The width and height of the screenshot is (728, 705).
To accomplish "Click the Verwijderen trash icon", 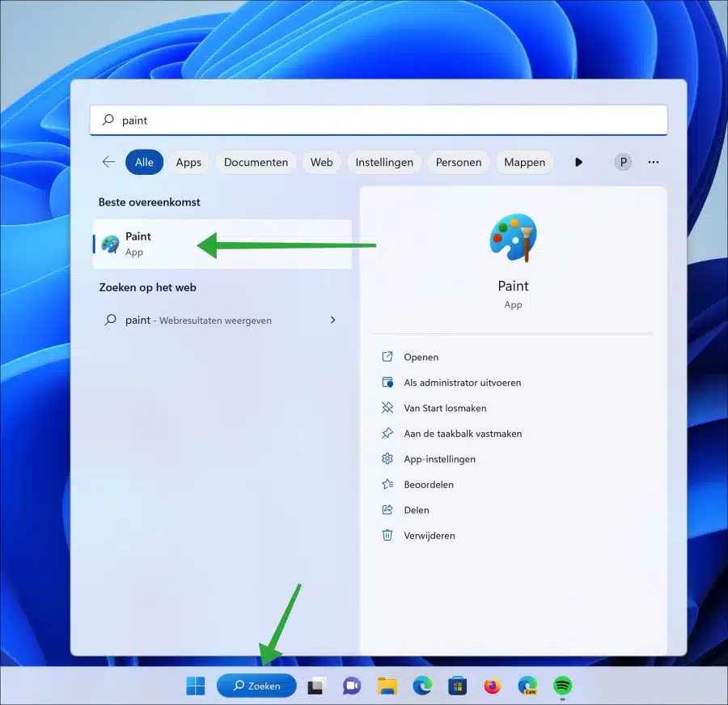I will point(387,535).
